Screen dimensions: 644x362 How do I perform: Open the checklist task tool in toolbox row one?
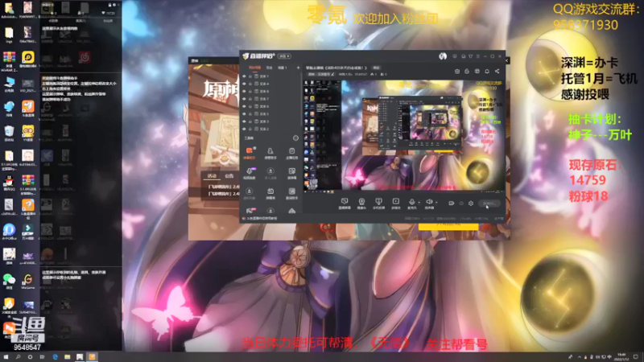pos(291,153)
